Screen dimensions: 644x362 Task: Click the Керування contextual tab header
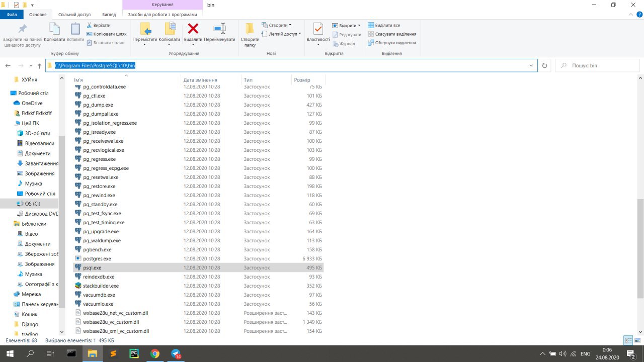pyautogui.click(x=162, y=5)
